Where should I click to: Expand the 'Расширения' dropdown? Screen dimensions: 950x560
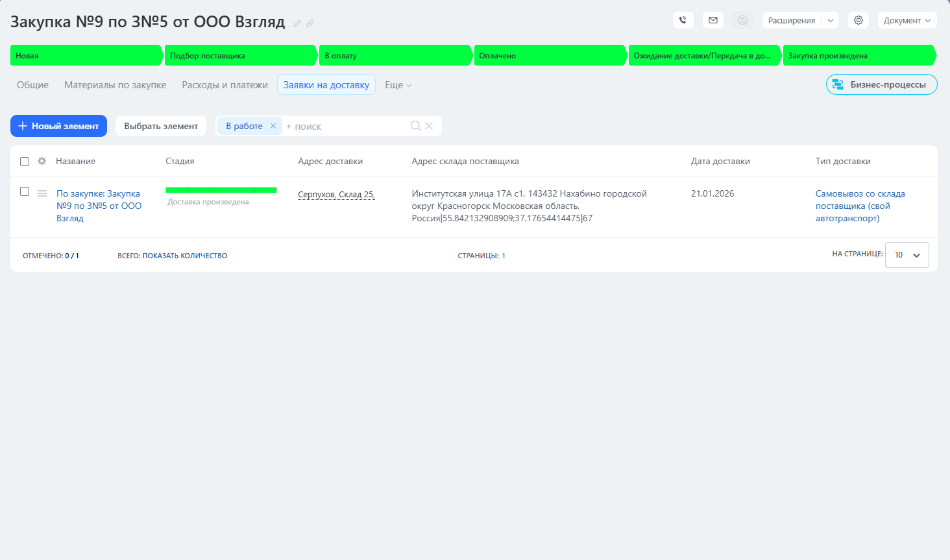[x=830, y=20]
